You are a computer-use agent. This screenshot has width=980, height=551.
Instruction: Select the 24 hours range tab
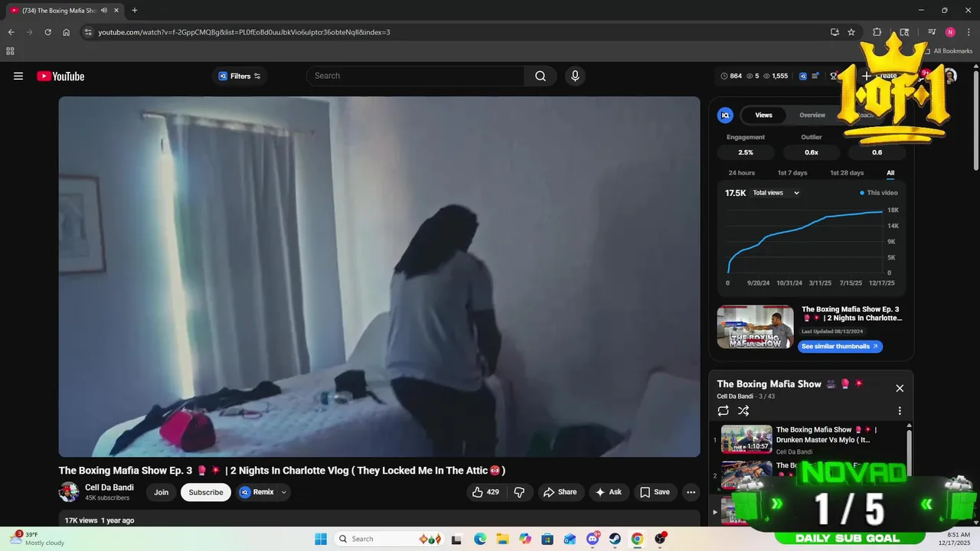(x=742, y=173)
